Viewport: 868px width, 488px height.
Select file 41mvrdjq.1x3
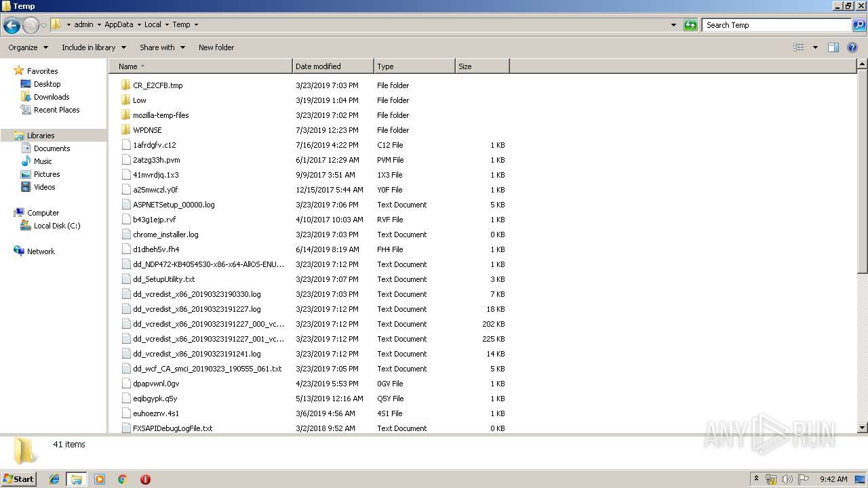pyautogui.click(x=155, y=175)
